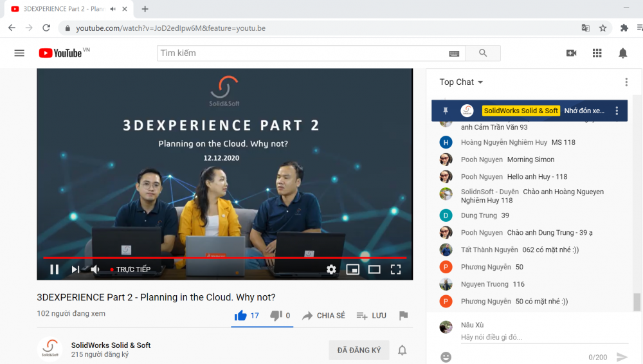This screenshot has height=364, width=643.
Task: Click the TRỰC TIẾP live indicator
Action: click(131, 269)
